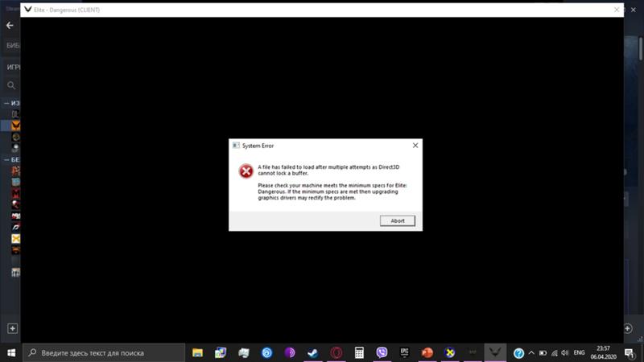This screenshot has width=644, height=362.
Task: Open Calculator from the taskbar
Action: [x=359, y=353]
